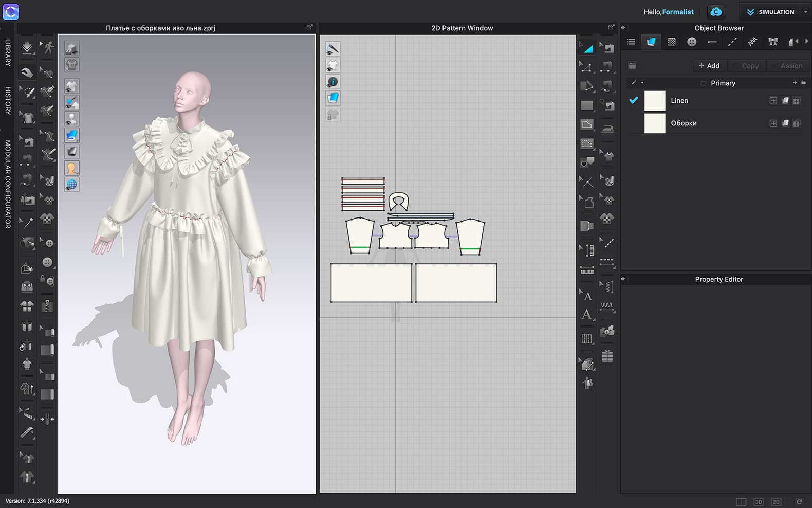Click the Simulate arrow tool in left toolbar
Image resolution: width=812 pixels, height=508 pixels.
27,48
